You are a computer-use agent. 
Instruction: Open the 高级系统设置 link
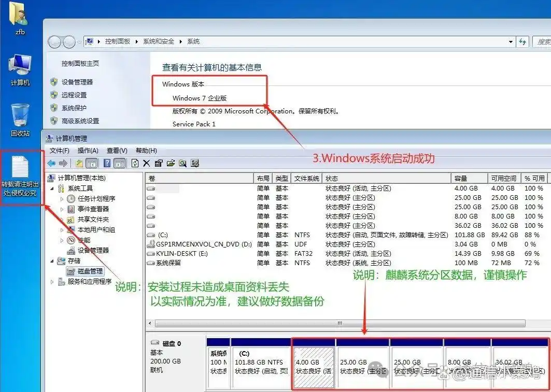tap(80, 121)
